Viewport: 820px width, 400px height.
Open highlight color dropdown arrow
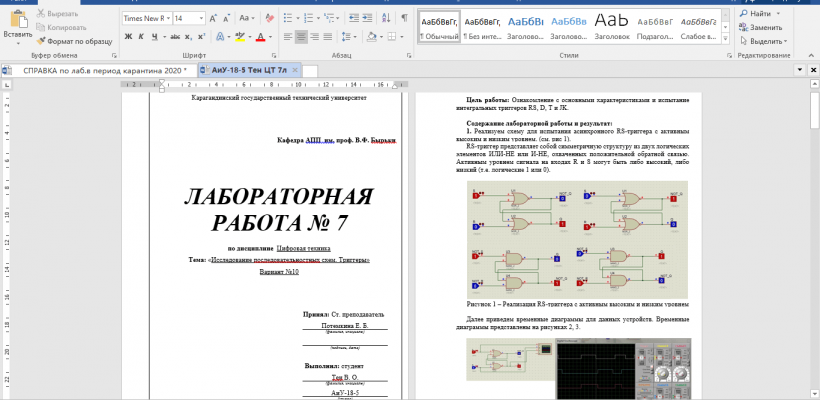pyautogui.click(x=249, y=37)
